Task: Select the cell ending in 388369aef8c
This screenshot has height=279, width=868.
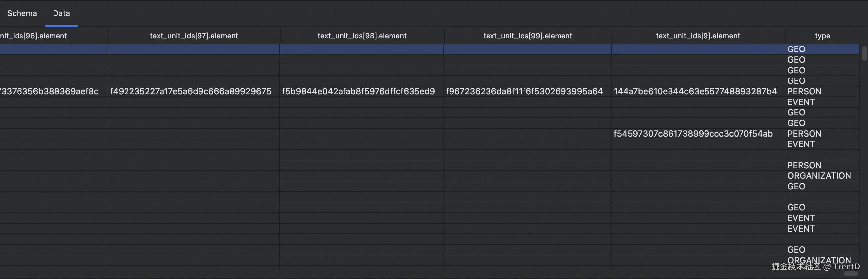Action: click(x=54, y=92)
